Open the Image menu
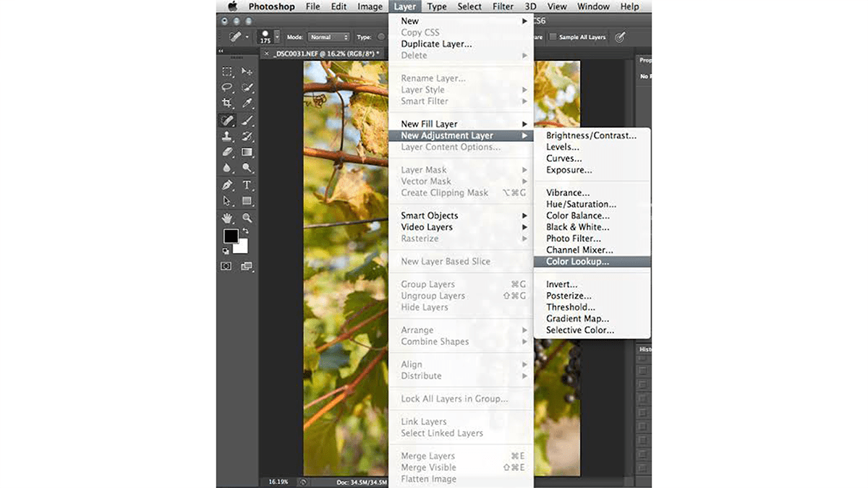Viewport: 868px width, 488px height. click(x=370, y=7)
